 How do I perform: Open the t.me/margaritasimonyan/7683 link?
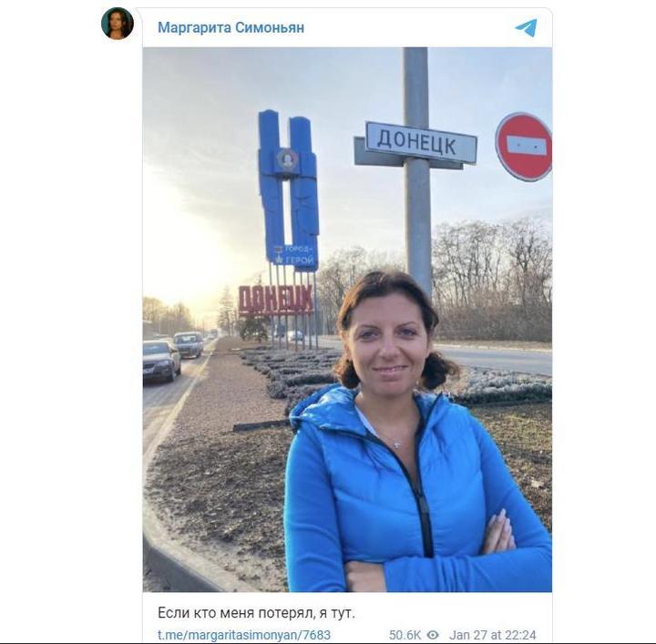pos(244,635)
